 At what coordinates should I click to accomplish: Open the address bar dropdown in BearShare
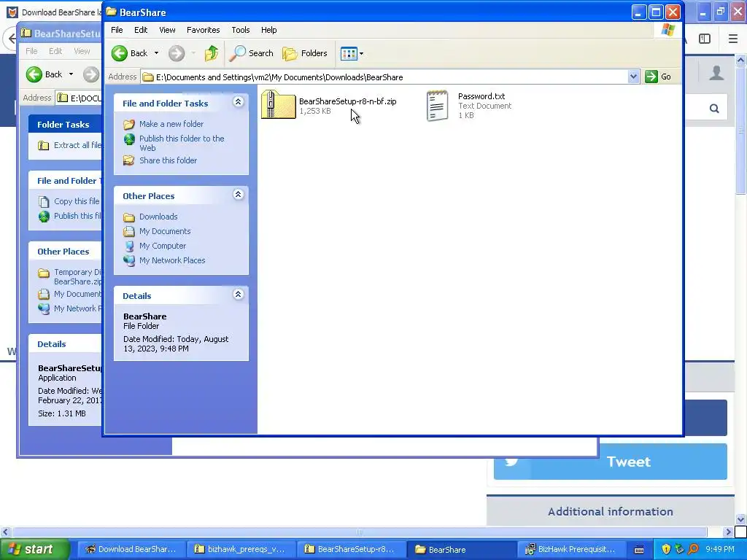click(x=633, y=77)
